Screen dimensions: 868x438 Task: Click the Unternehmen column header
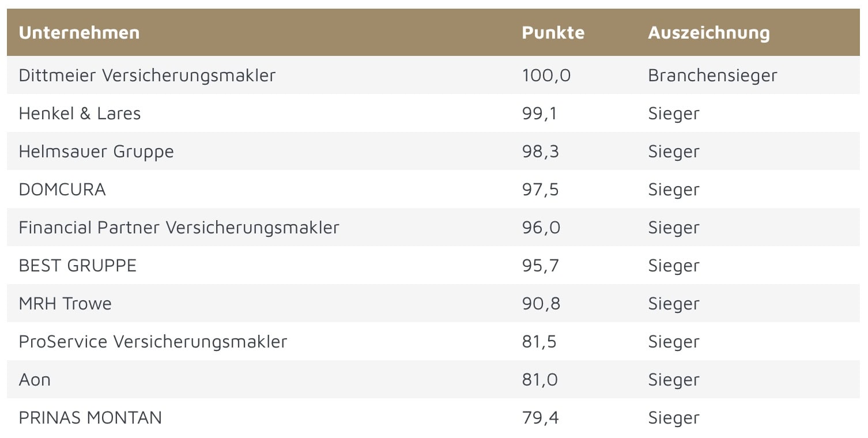[x=79, y=33]
